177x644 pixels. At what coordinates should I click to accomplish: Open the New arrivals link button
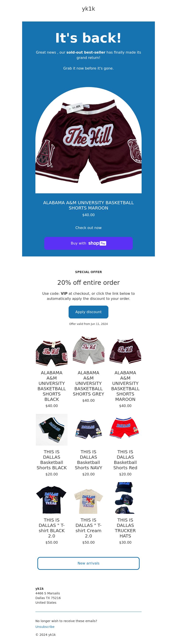88,563
